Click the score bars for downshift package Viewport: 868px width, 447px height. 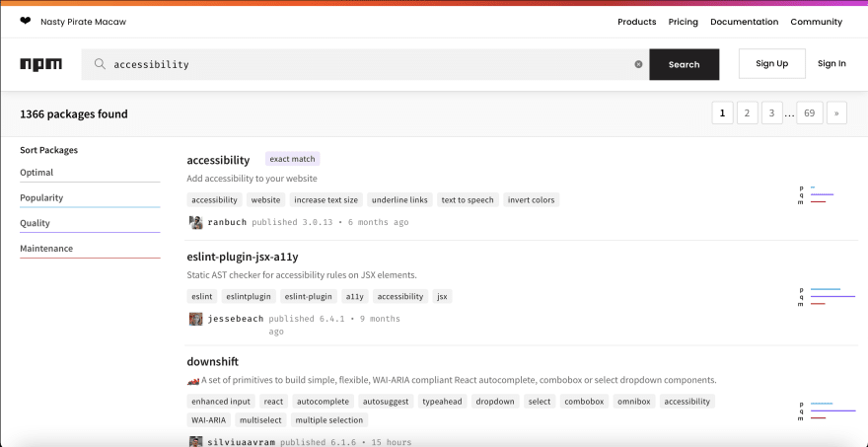(x=827, y=411)
